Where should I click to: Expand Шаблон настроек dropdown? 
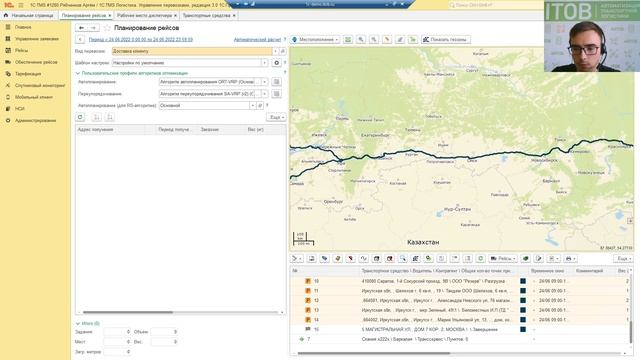[x=264, y=63]
